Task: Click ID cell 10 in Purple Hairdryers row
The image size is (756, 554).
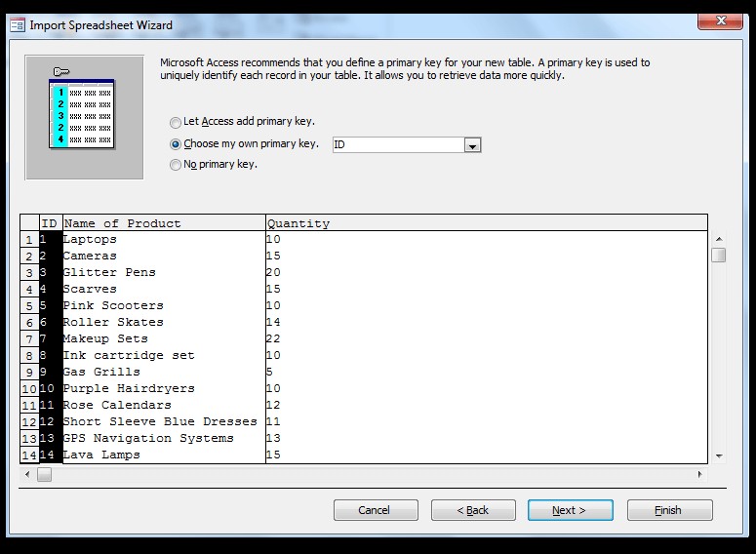Action: click(51, 388)
